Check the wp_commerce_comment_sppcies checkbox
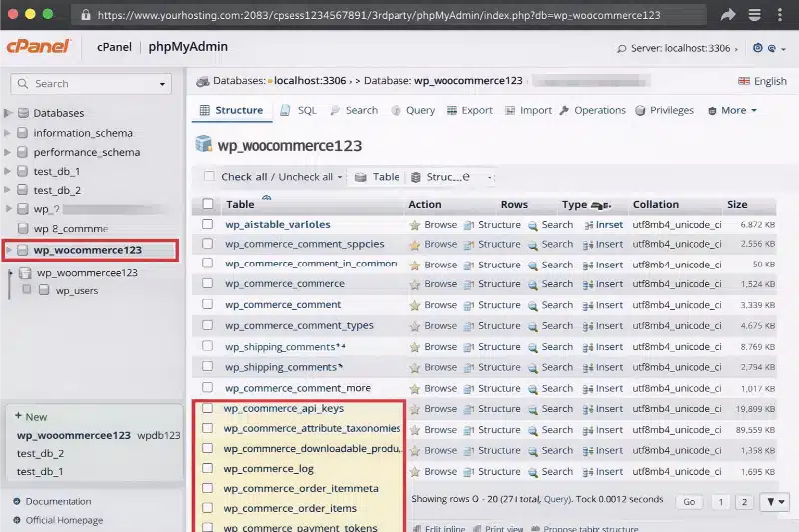Viewport: 799px width, 532px height. point(207,244)
